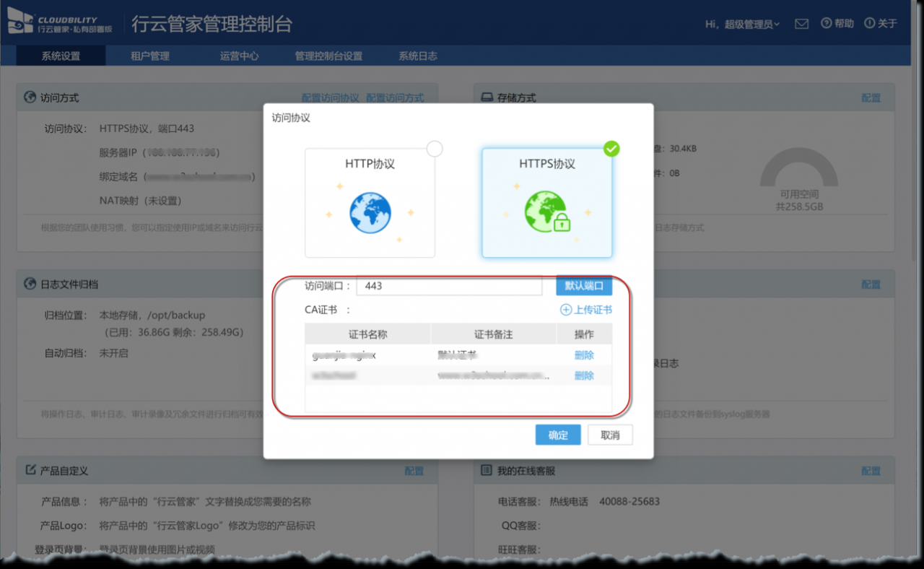Select the HTTP protocol radio circle
The image size is (924, 569).
point(434,149)
